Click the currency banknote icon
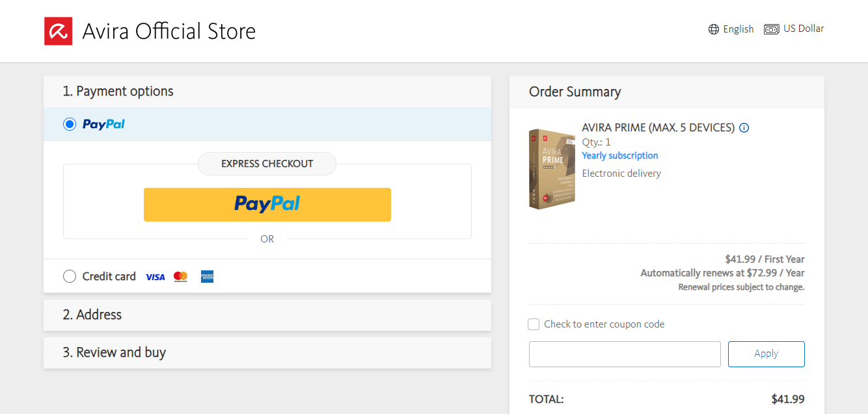This screenshot has height=414, width=868. pos(772,29)
